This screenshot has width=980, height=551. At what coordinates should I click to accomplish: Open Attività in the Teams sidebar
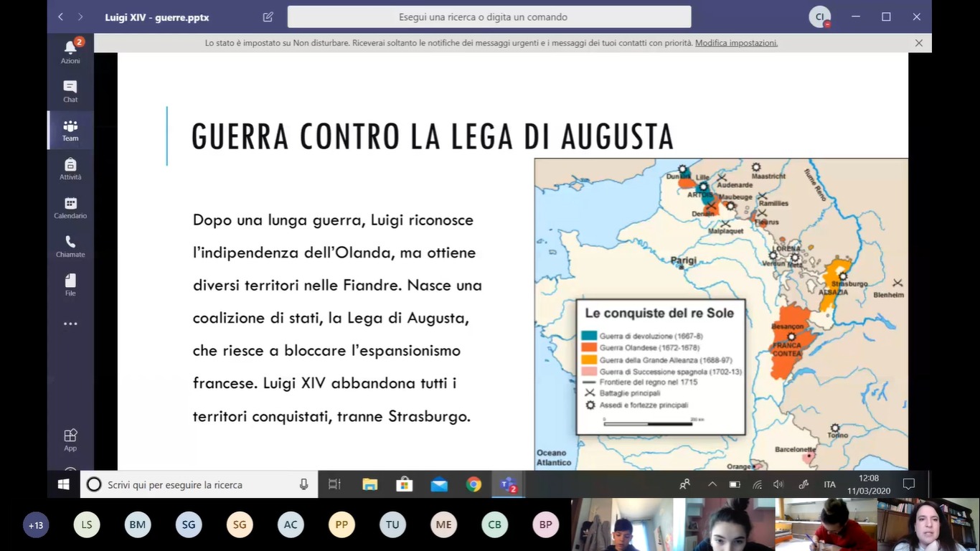[70, 169]
